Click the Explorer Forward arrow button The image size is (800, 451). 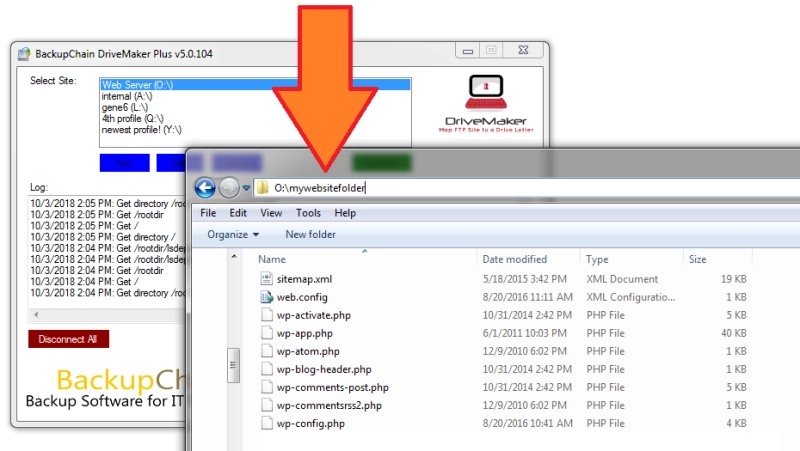coord(229,188)
